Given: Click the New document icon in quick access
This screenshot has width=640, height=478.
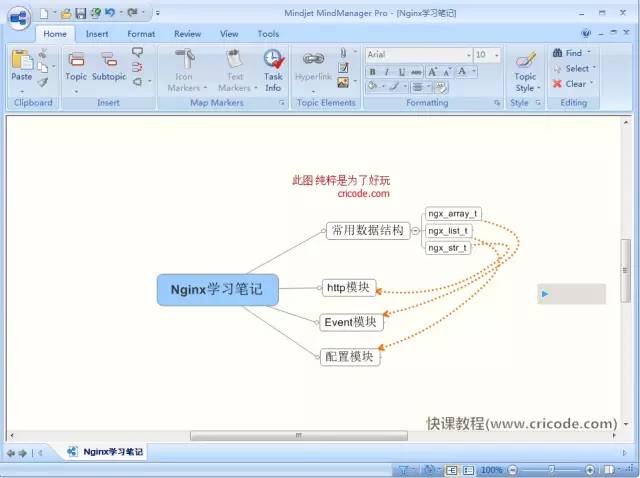Looking at the screenshot, I should click(x=44, y=13).
